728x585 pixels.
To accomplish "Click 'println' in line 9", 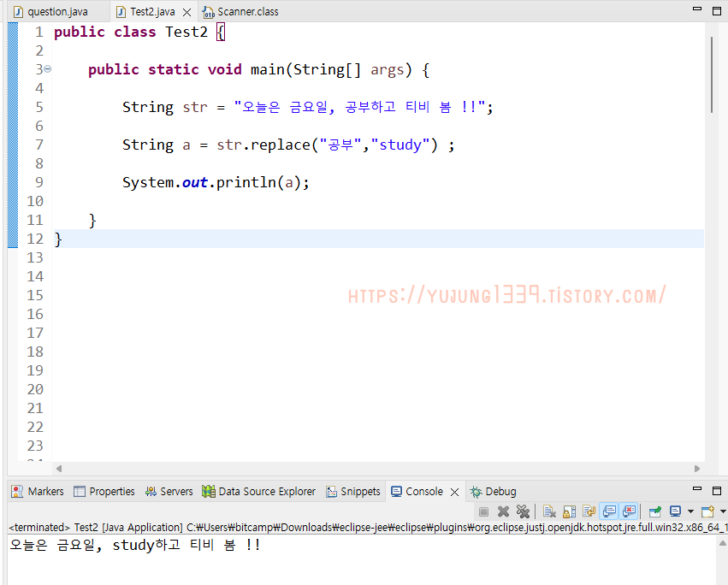I will (x=246, y=183).
